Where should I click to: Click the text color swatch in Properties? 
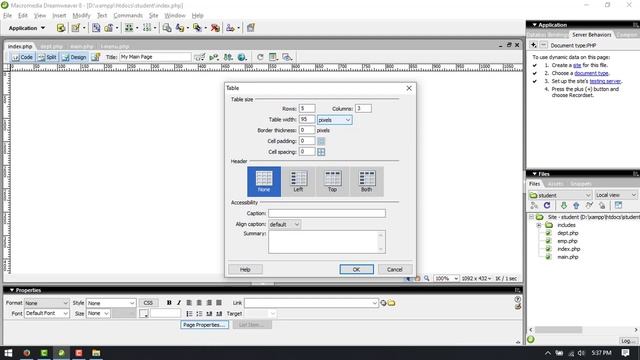point(144,313)
